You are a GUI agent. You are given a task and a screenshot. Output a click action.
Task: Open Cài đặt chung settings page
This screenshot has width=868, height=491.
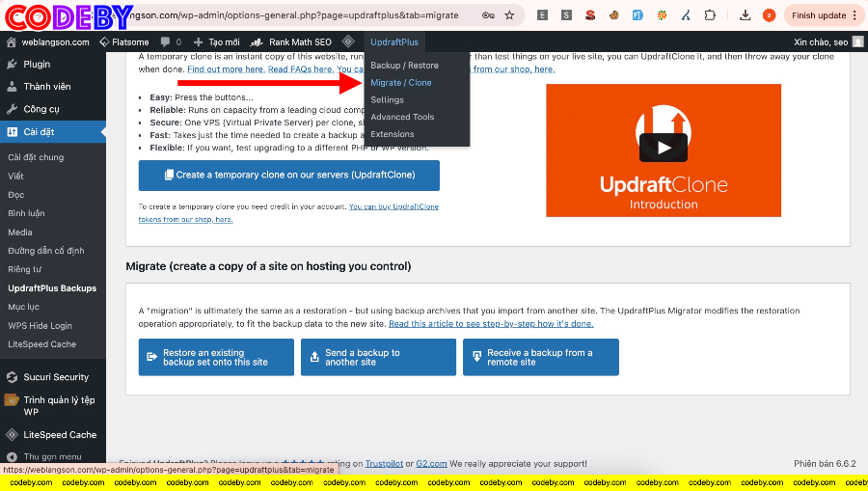coord(36,157)
